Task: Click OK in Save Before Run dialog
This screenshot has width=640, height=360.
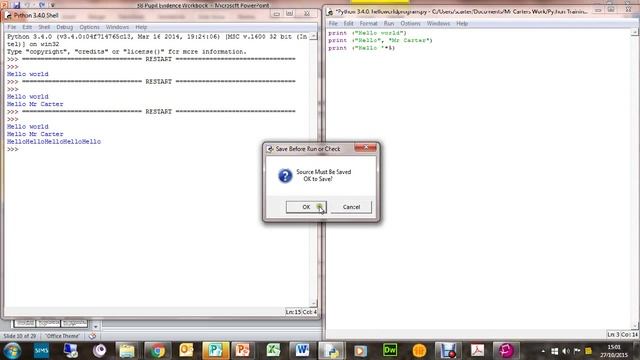Action: point(306,207)
